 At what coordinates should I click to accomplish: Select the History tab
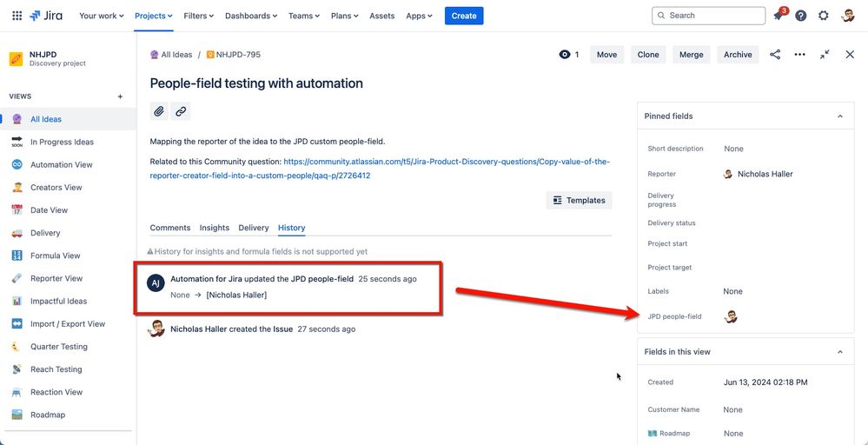[292, 228]
